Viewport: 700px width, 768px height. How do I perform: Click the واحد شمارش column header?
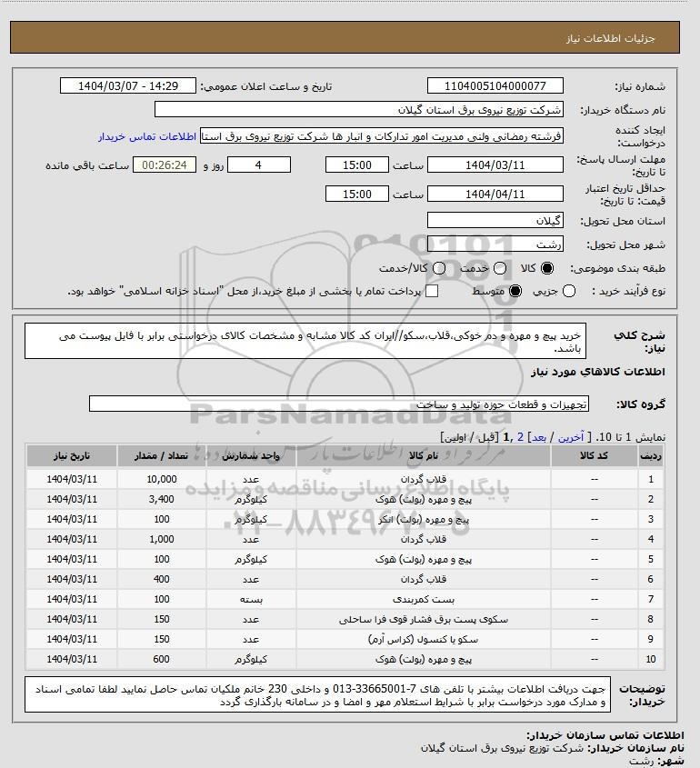click(251, 455)
